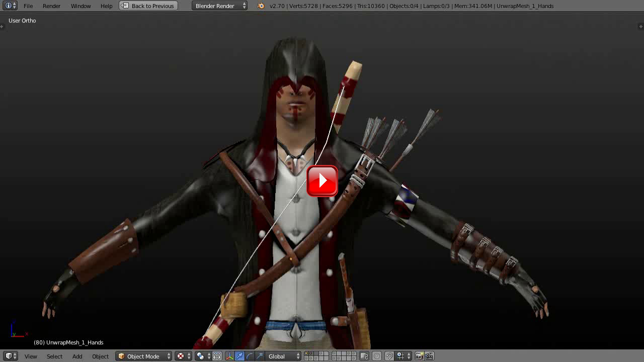Open the Window menu

click(x=80, y=6)
